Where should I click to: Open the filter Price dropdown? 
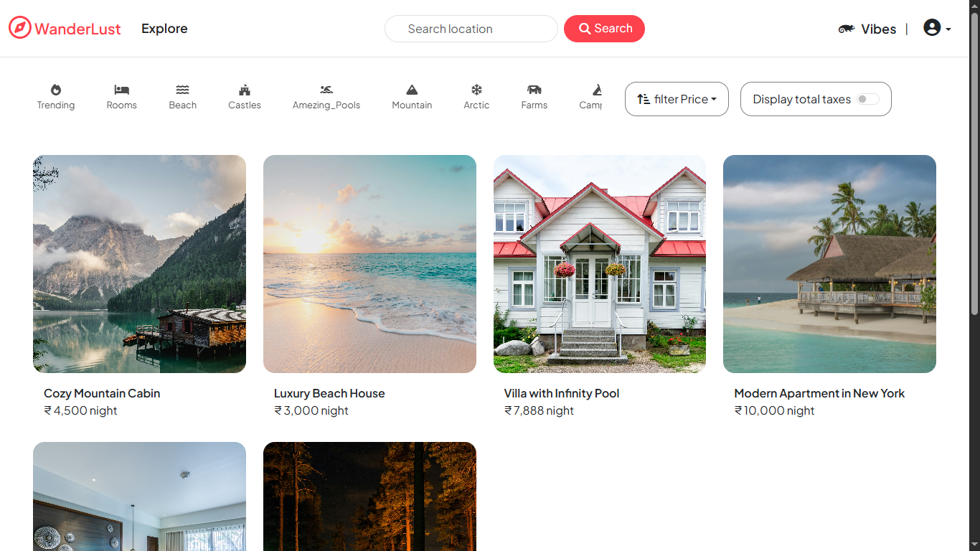[677, 99]
